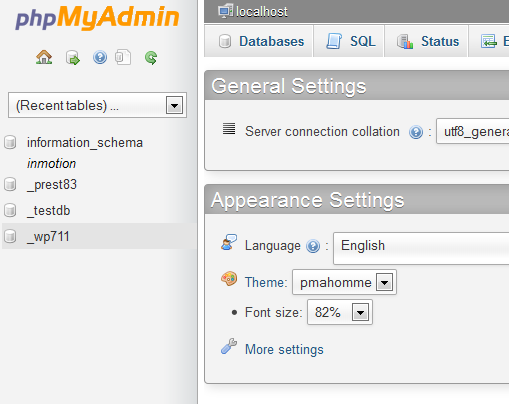The height and width of the screenshot is (404, 509).
Task: Open the More settings link
Action: click(284, 350)
